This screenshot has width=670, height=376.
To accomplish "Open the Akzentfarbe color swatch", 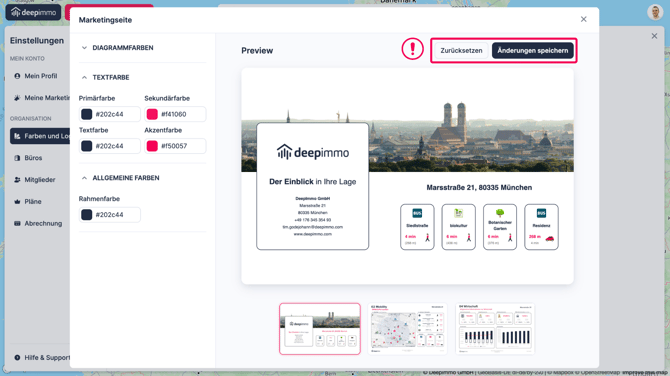I will (152, 146).
